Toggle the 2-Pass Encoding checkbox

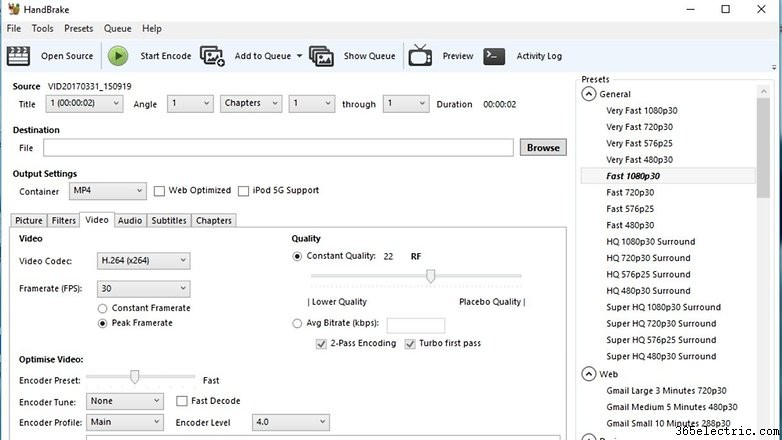point(321,344)
